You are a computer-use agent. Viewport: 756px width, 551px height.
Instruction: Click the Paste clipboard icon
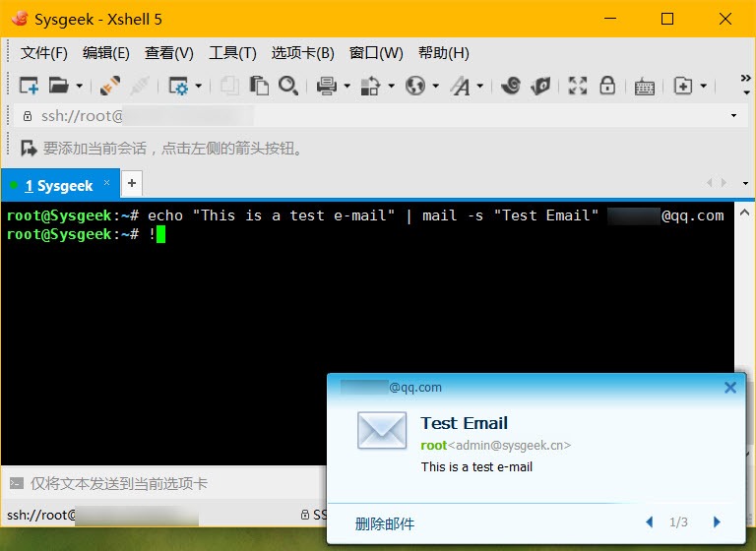(x=259, y=86)
